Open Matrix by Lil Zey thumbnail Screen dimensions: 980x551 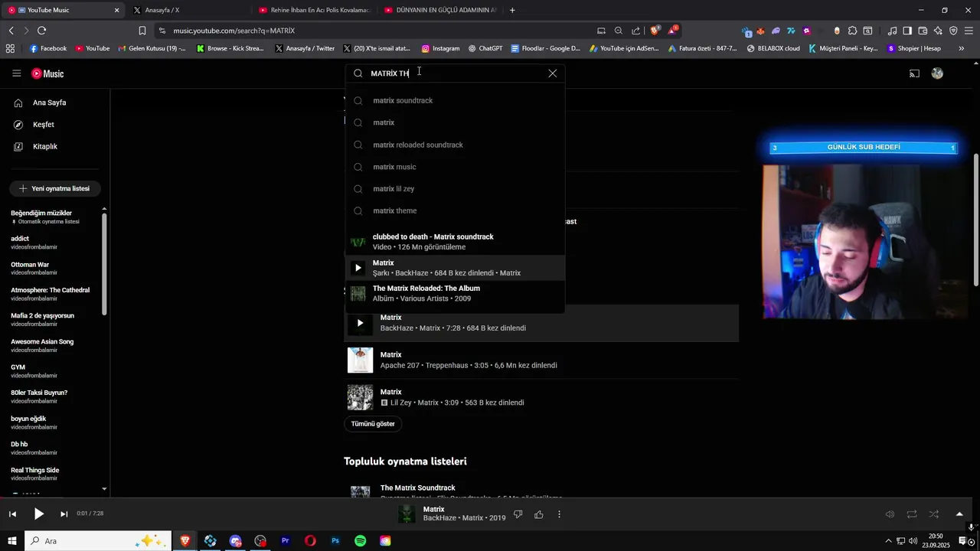coord(361,397)
